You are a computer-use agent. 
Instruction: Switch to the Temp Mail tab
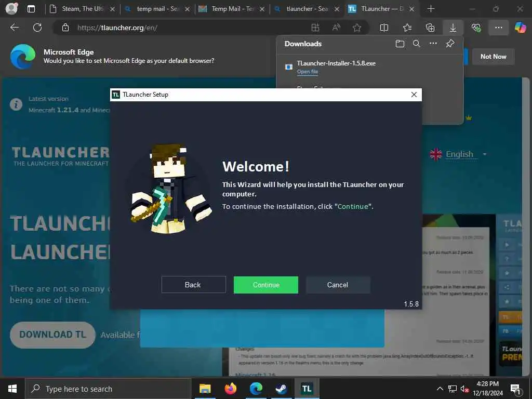[x=232, y=9]
